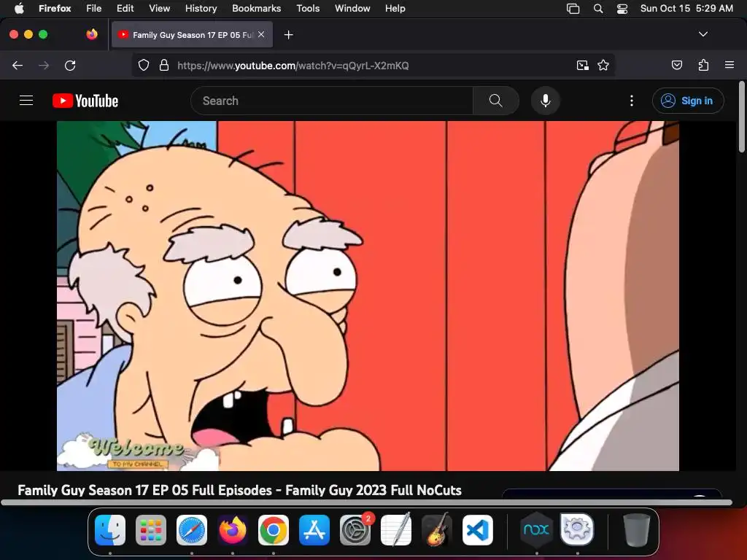The image size is (747, 560).
Task: Open the App Store from dock
Action: (x=314, y=530)
